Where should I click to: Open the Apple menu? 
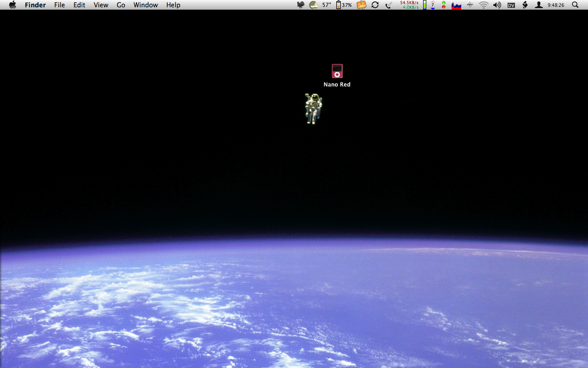pyautogui.click(x=12, y=5)
